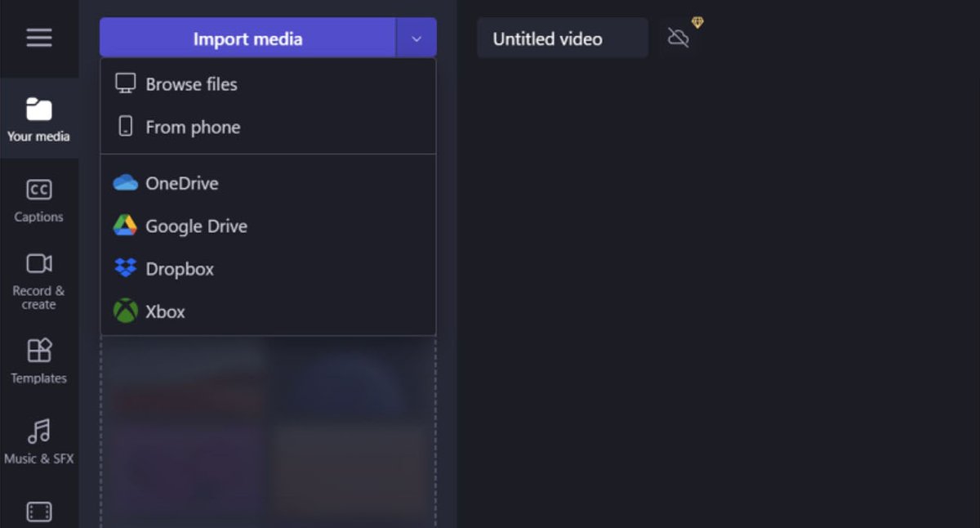Viewport: 980px width, 528px height.
Task: Edit the Untitled video title field
Action: pos(562,38)
